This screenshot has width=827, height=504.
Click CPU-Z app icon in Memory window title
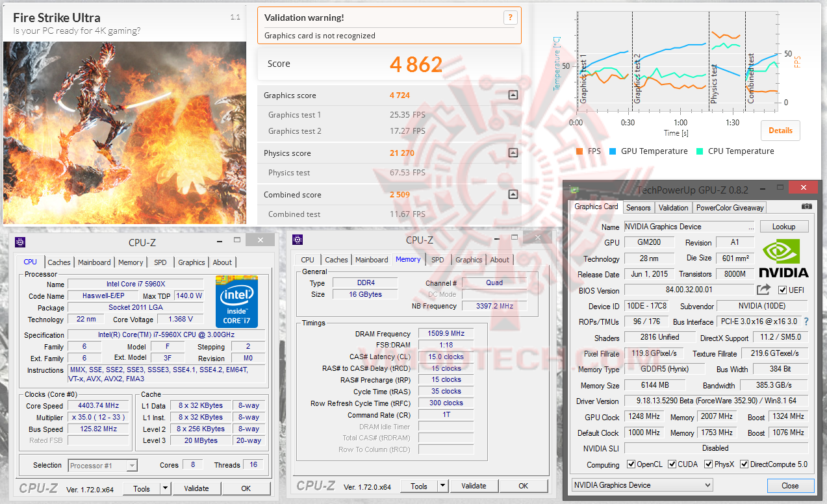pos(298,240)
